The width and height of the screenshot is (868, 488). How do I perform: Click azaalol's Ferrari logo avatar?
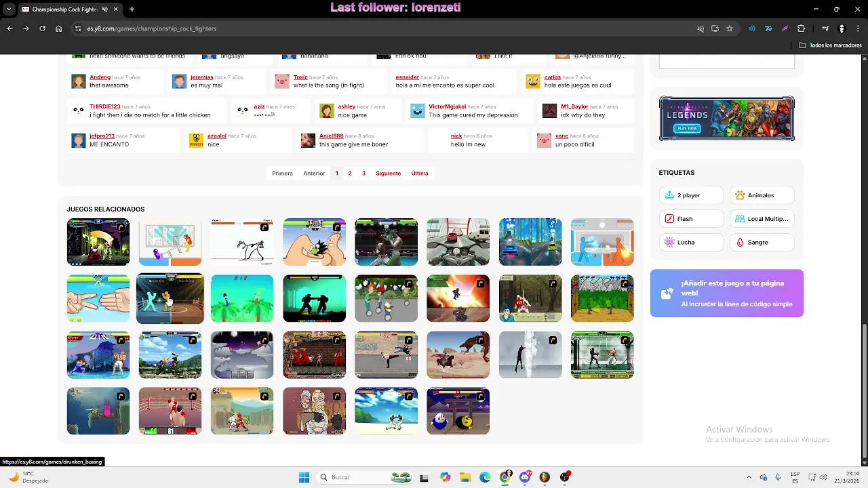(x=196, y=140)
